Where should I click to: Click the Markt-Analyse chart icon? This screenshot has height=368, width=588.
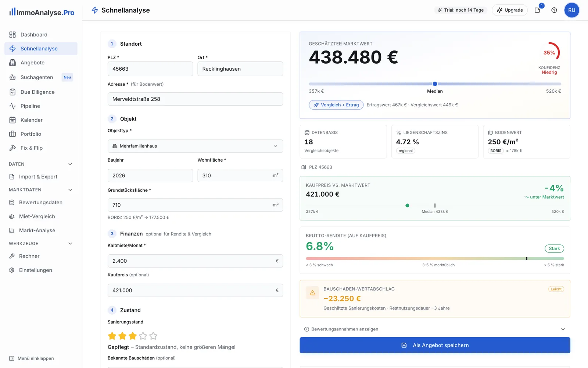(x=12, y=230)
